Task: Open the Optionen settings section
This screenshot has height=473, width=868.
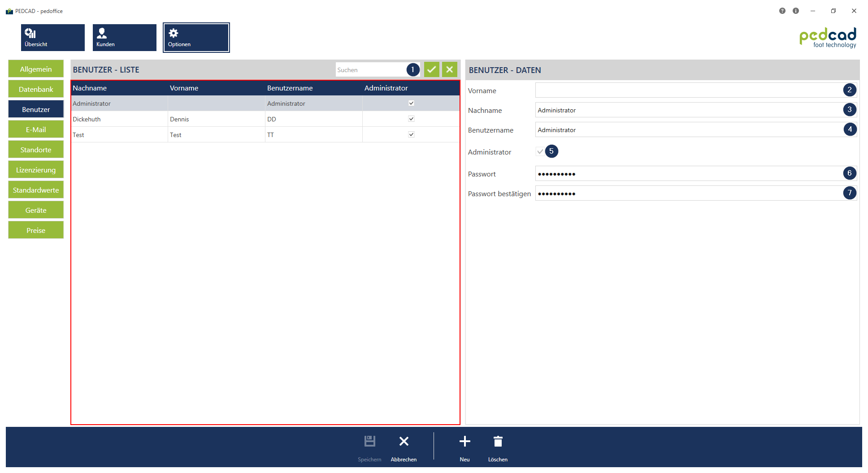Action: [196, 38]
